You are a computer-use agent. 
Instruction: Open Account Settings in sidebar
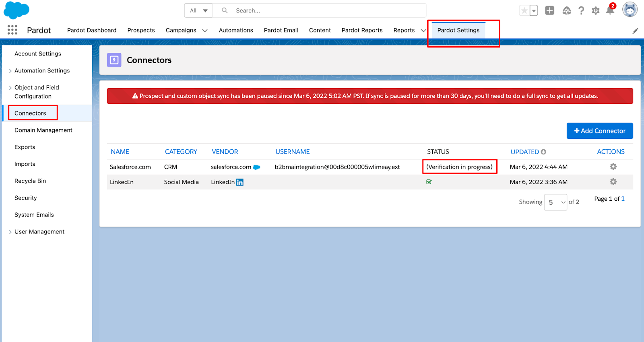point(38,54)
